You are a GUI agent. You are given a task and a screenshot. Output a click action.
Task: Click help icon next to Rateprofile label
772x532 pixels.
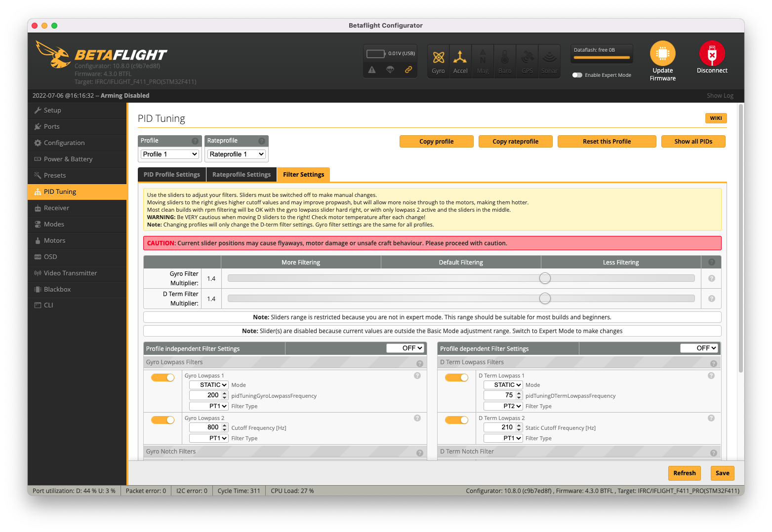coord(262,141)
